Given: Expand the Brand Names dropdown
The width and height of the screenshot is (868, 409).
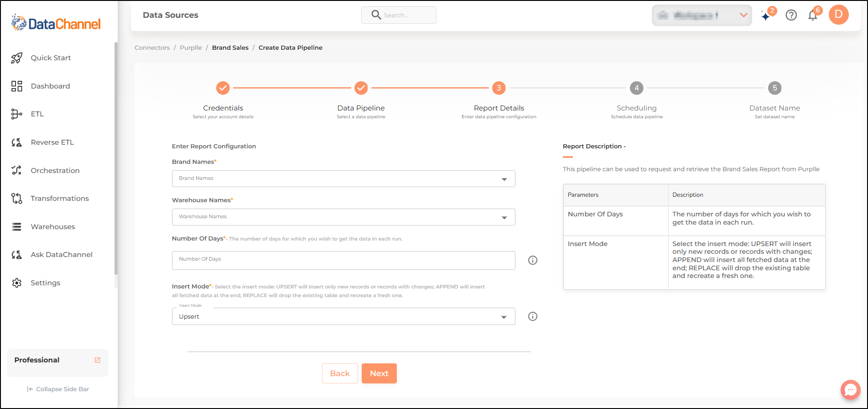Looking at the screenshot, I should [343, 178].
